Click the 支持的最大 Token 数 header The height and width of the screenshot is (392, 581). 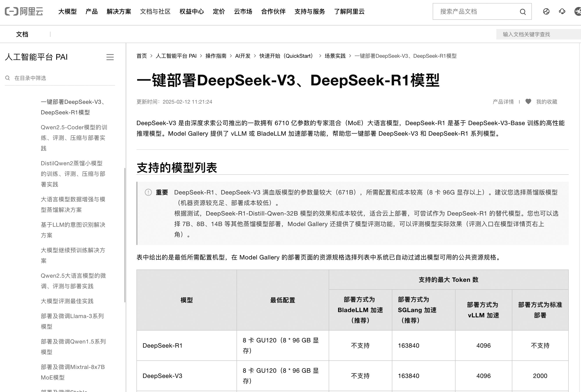pyautogui.click(x=448, y=279)
